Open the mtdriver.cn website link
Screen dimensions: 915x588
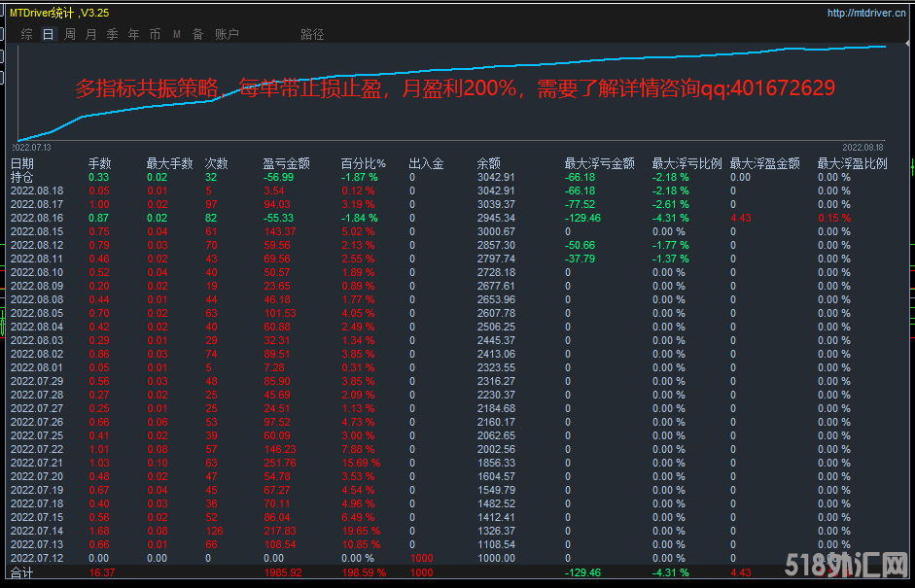click(868, 13)
